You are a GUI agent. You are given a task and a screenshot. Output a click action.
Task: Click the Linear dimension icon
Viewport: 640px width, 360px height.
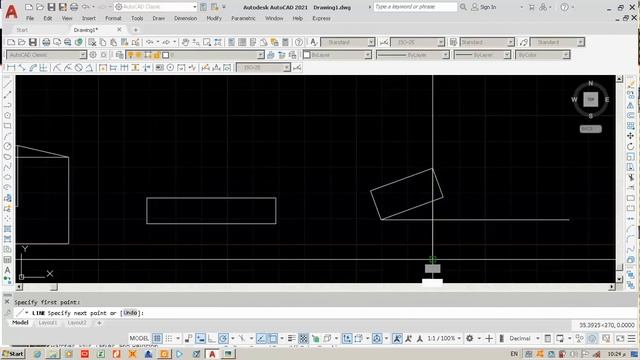click(x=11, y=68)
